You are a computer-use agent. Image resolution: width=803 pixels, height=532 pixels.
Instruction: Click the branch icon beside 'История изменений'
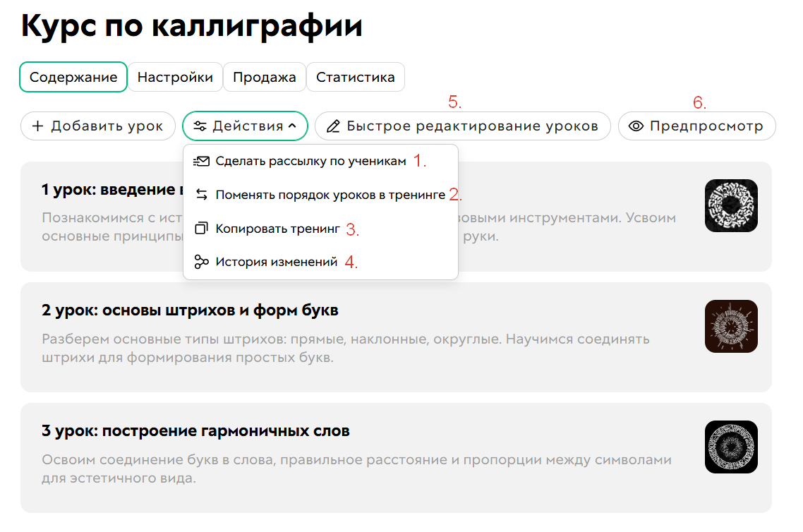pyautogui.click(x=201, y=261)
